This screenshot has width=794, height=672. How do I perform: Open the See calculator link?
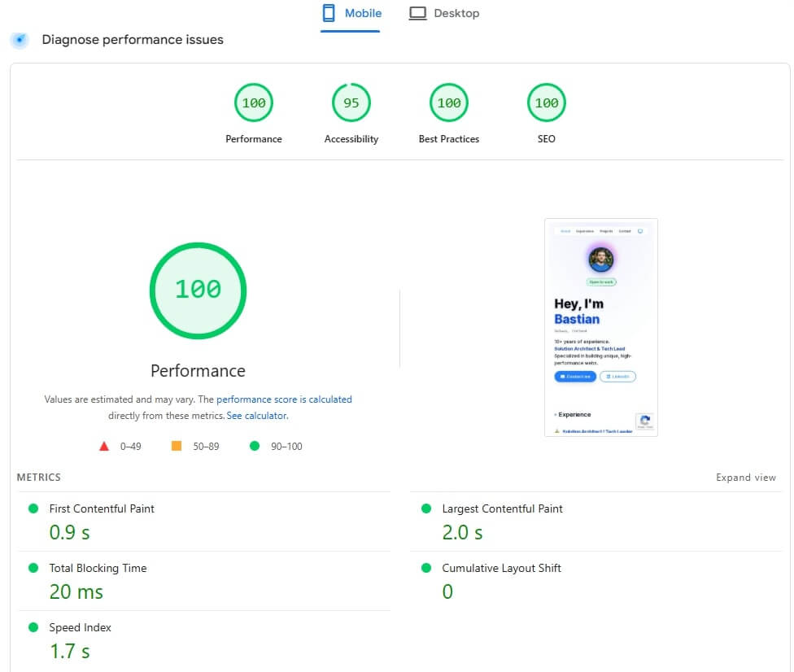point(259,415)
